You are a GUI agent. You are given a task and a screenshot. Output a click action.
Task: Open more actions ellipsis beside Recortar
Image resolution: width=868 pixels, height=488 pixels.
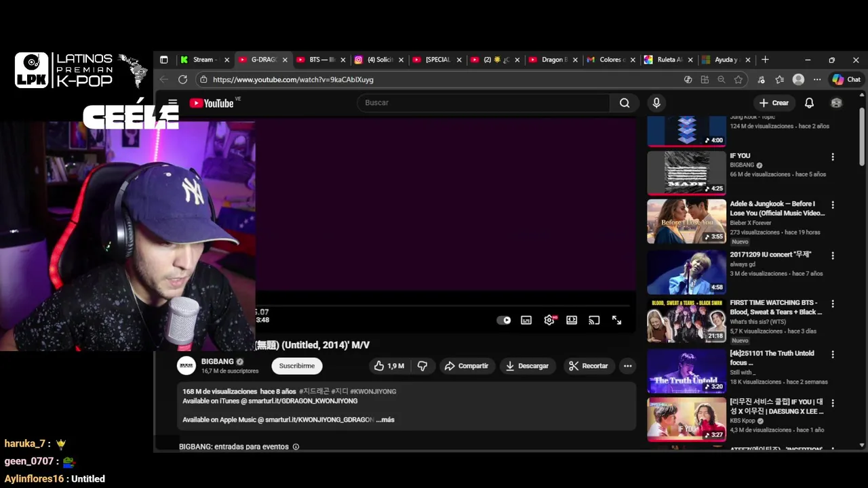(x=628, y=366)
